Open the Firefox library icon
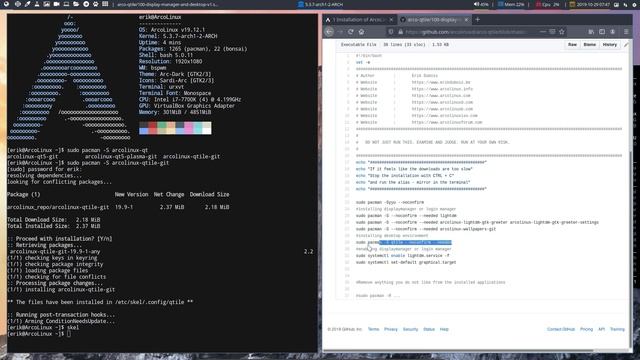 pos(591,31)
